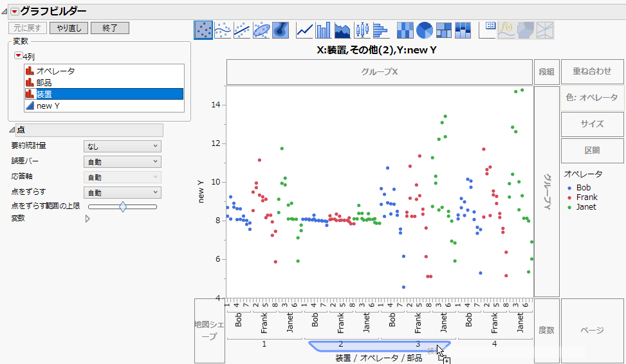The height and width of the screenshot is (364, 626).
Task: Click the やり直し button
Action: point(68,28)
